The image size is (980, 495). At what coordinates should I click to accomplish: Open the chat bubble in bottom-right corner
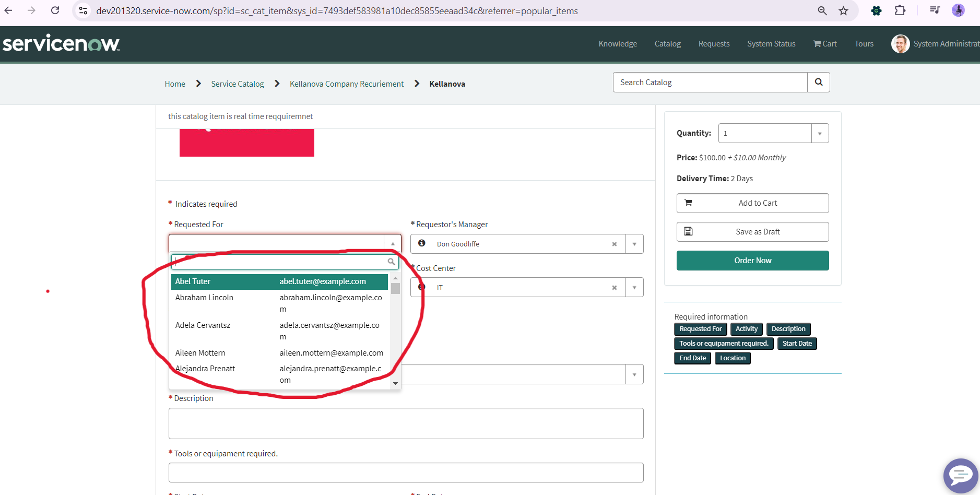click(961, 475)
